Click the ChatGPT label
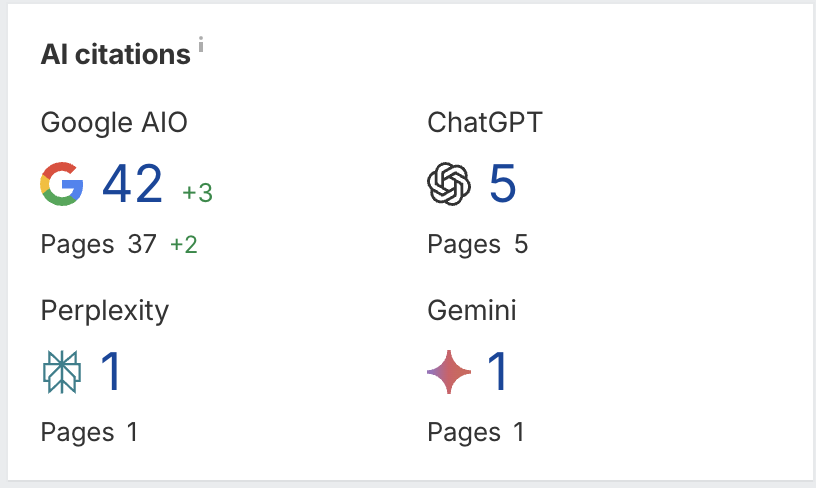Viewport: 816px width, 488px height. coord(485,123)
